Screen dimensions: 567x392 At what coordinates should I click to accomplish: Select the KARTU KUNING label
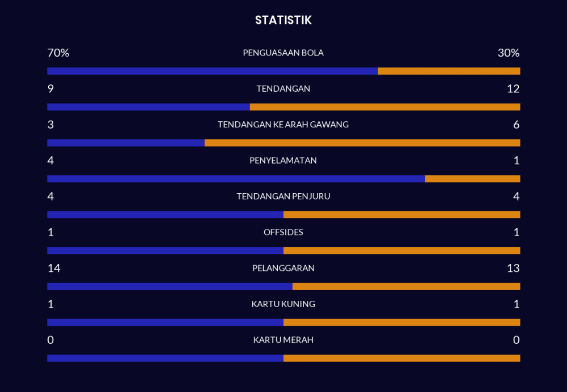click(283, 304)
